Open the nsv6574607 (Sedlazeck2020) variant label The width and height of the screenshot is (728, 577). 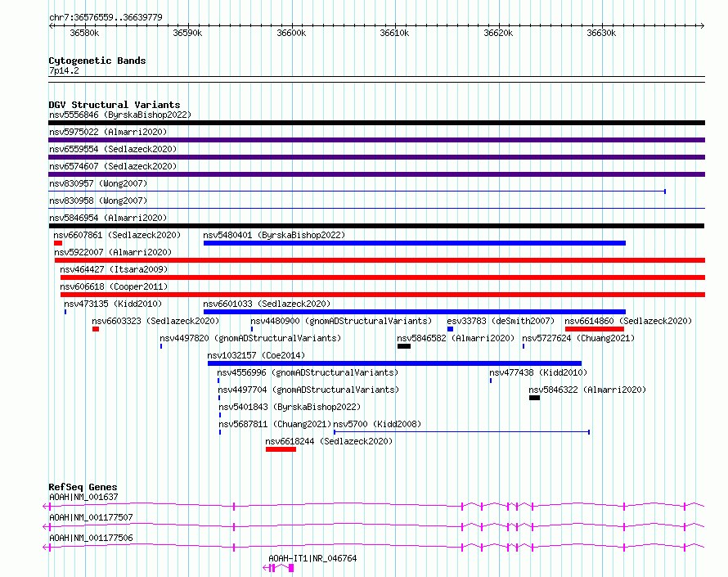[x=113, y=166]
